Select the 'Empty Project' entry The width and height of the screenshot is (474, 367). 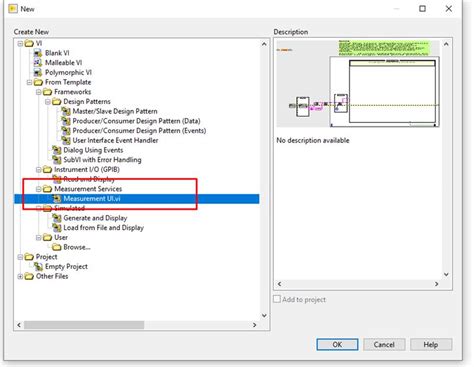pos(66,266)
